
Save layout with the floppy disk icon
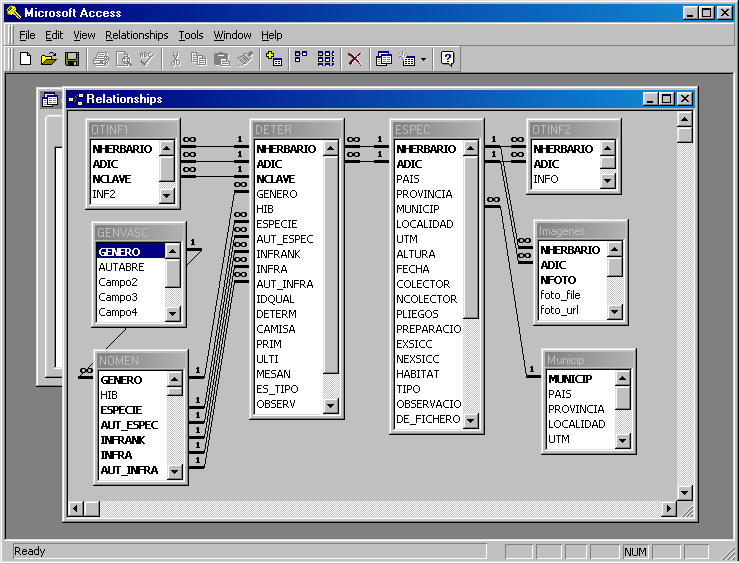(x=72, y=59)
